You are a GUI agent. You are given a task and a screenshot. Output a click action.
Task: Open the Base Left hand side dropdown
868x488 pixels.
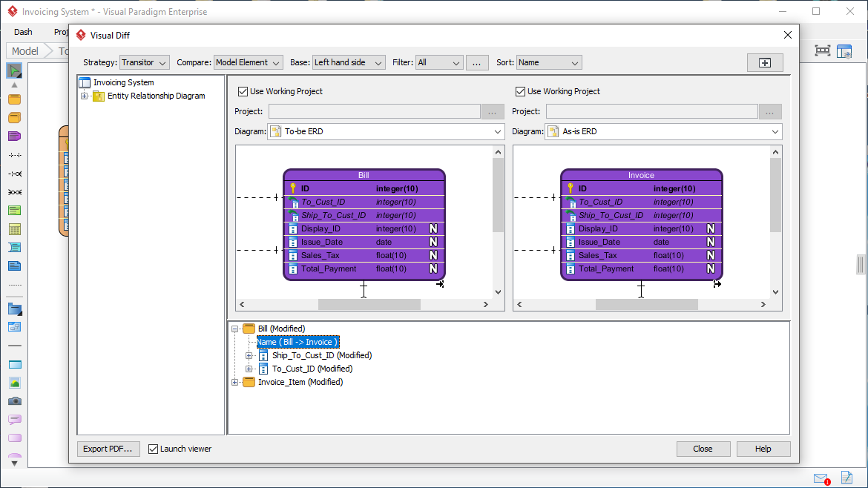[349, 62]
